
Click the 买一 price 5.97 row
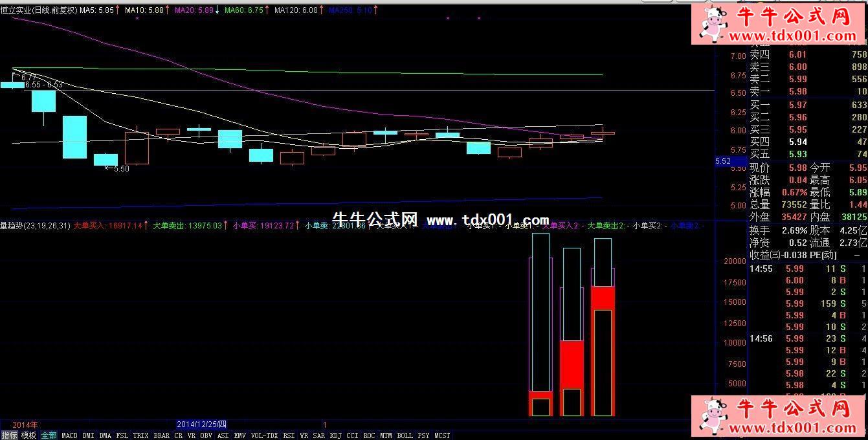coord(797,105)
